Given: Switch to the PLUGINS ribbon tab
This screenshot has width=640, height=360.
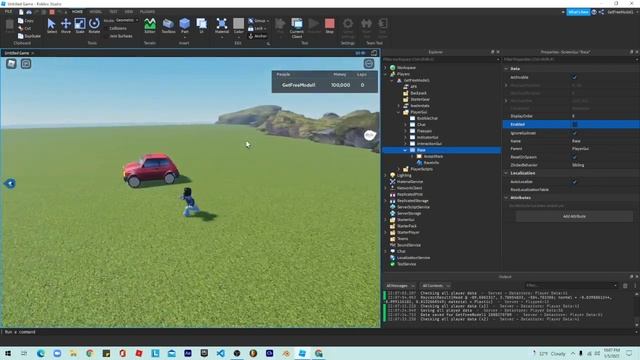Looking at the screenshot, I should pyautogui.click(x=147, y=11).
